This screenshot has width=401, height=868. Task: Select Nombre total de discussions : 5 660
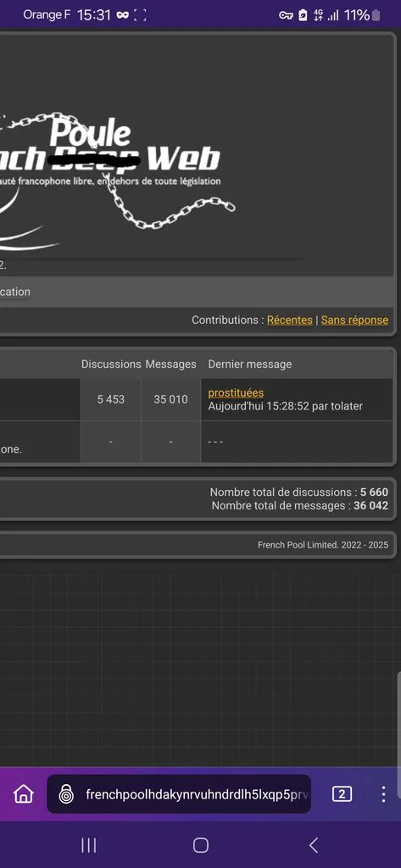tap(299, 492)
